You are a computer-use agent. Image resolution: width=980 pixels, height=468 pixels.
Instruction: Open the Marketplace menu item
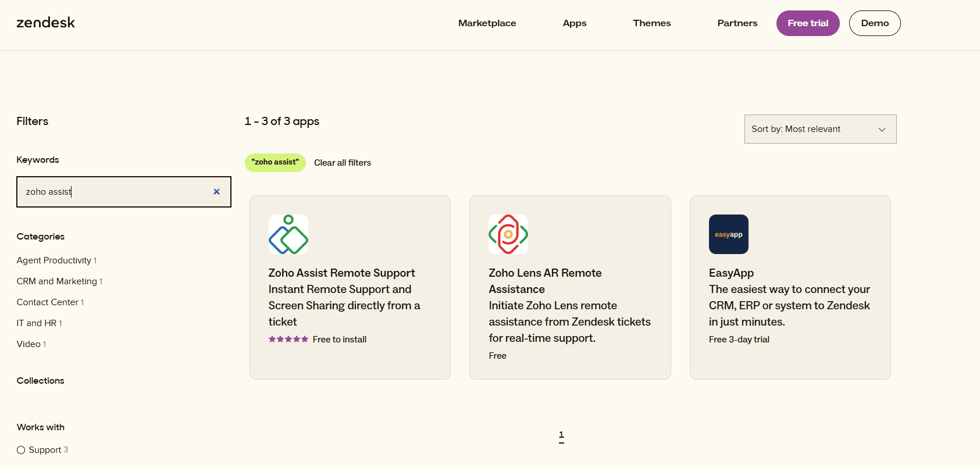pyautogui.click(x=487, y=23)
